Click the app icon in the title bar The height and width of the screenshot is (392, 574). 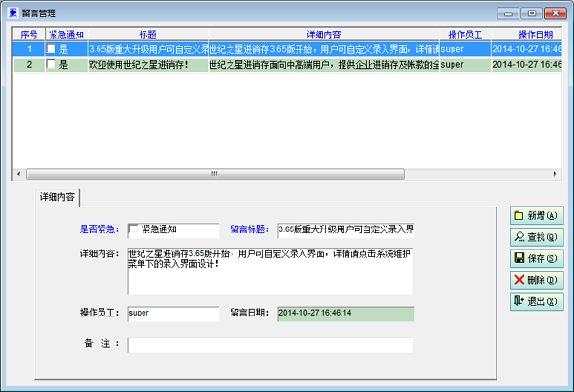click(12, 13)
